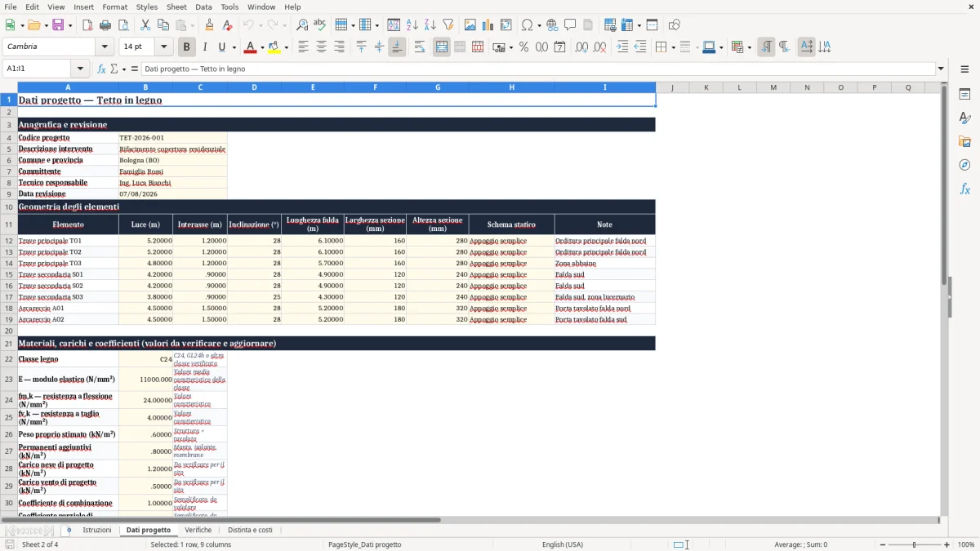Insert Image icon
The width and height of the screenshot is (980, 551).
(x=470, y=25)
